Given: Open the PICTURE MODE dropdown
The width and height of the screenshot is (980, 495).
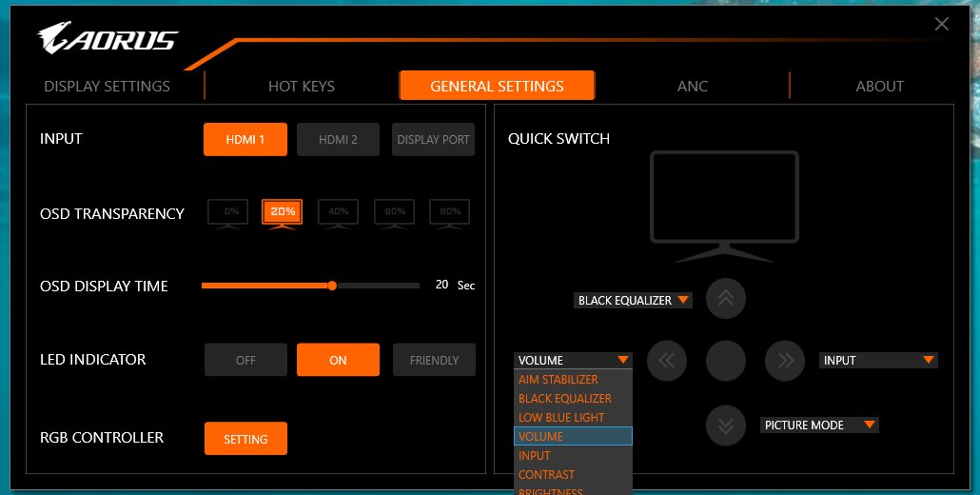Looking at the screenshot, I should (819, 425).
